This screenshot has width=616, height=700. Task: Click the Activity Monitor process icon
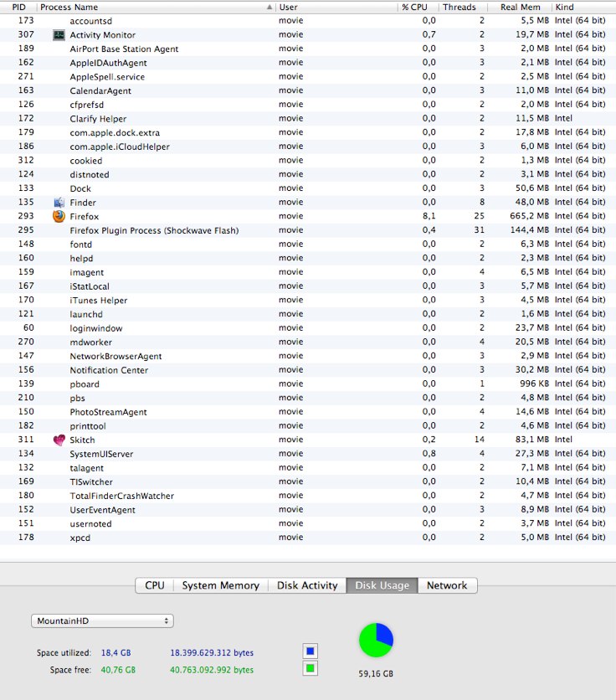point(59,35)
